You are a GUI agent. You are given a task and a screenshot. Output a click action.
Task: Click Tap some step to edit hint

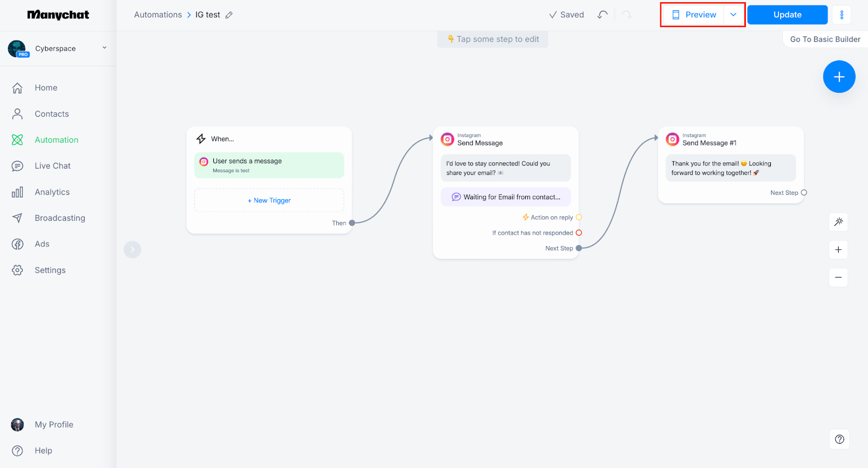click(493, 39)
